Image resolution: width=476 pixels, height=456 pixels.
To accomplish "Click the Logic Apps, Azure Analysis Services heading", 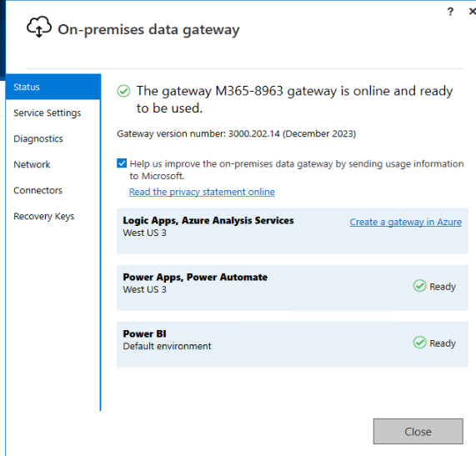I will (x=208, y=220).
